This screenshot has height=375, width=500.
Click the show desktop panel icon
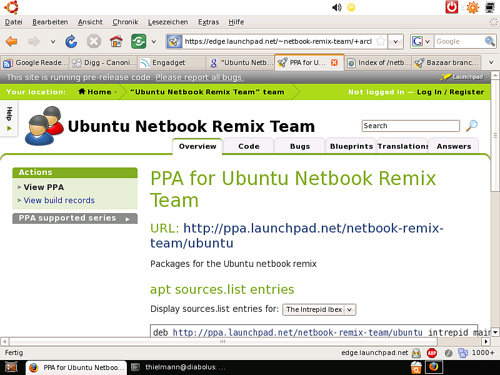coord(11,367)
